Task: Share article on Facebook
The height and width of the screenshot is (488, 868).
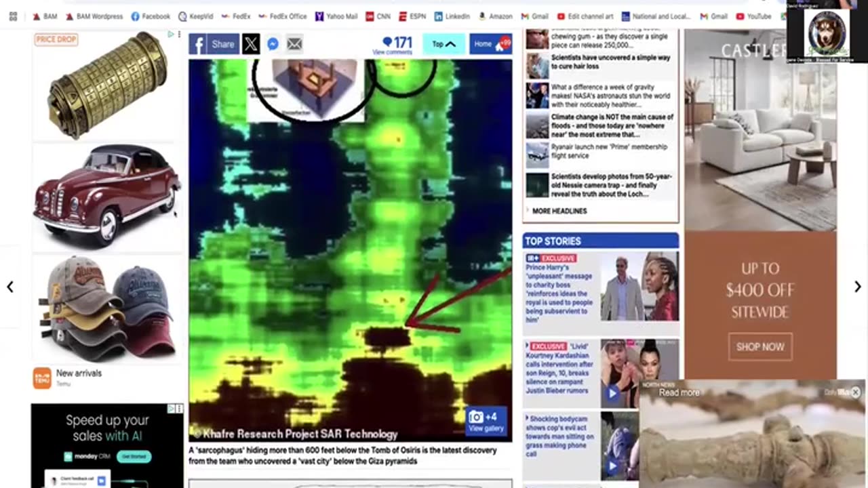Action: 214,44
